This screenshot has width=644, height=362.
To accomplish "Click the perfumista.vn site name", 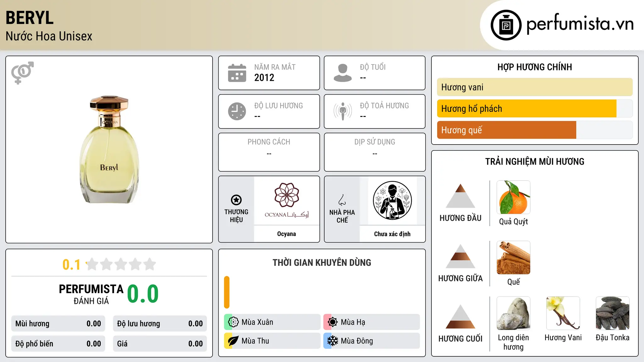I will coord(580,24).
